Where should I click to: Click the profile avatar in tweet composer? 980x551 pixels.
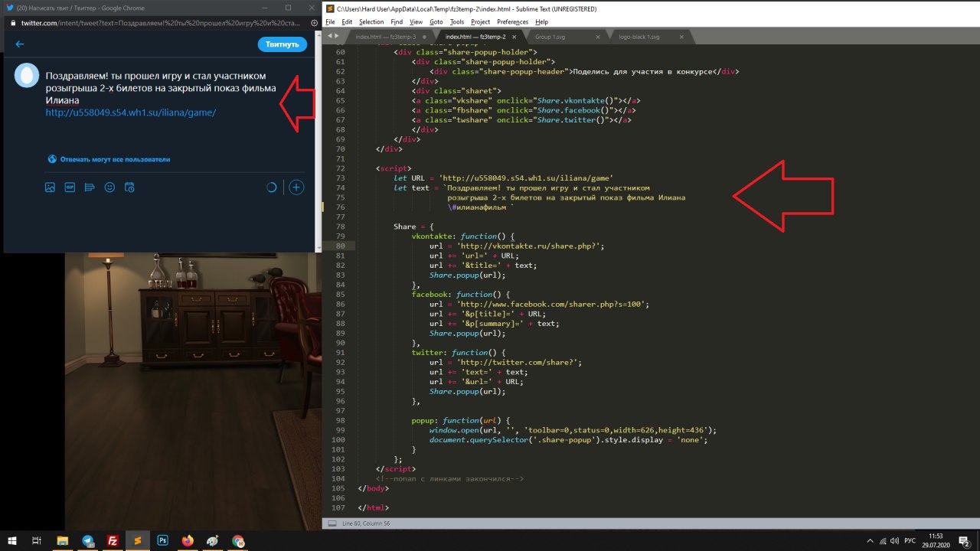click(x=27, y=75)
